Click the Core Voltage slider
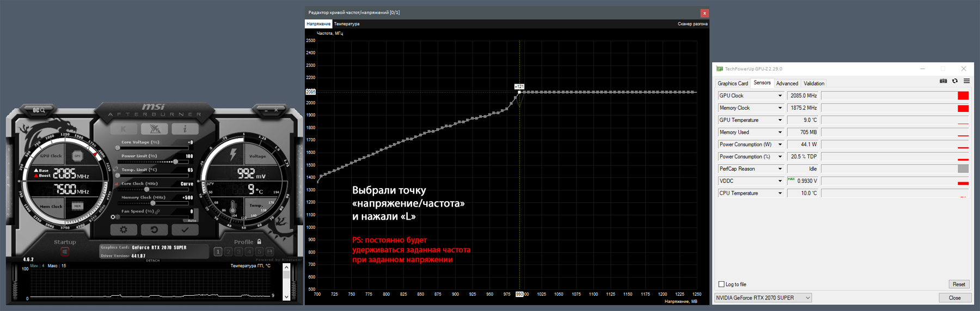This screenshot has width=980, height=311. coord(152,147)
